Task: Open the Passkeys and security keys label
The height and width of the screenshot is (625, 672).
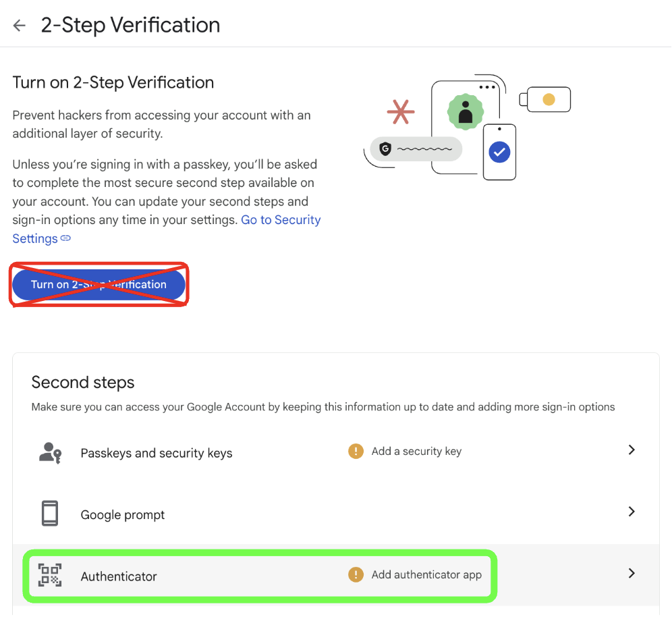Action: click(x=157, y=454)
